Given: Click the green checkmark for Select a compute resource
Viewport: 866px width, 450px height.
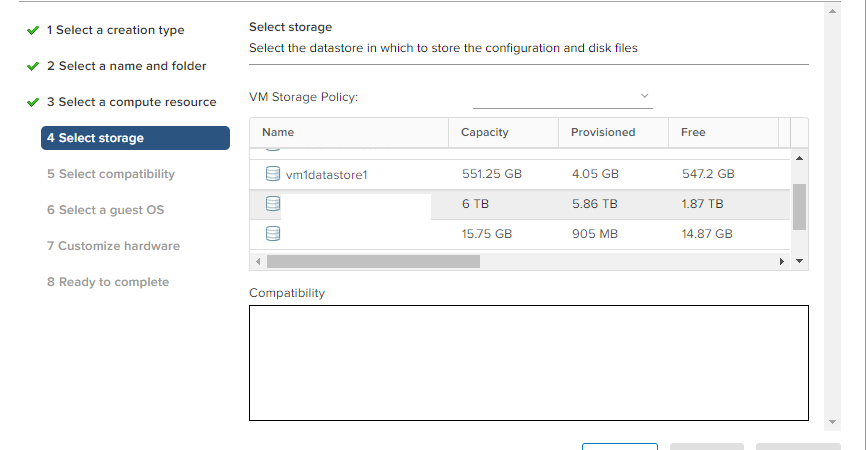Looking at the screenshot, I should click(x=33, y=102).
